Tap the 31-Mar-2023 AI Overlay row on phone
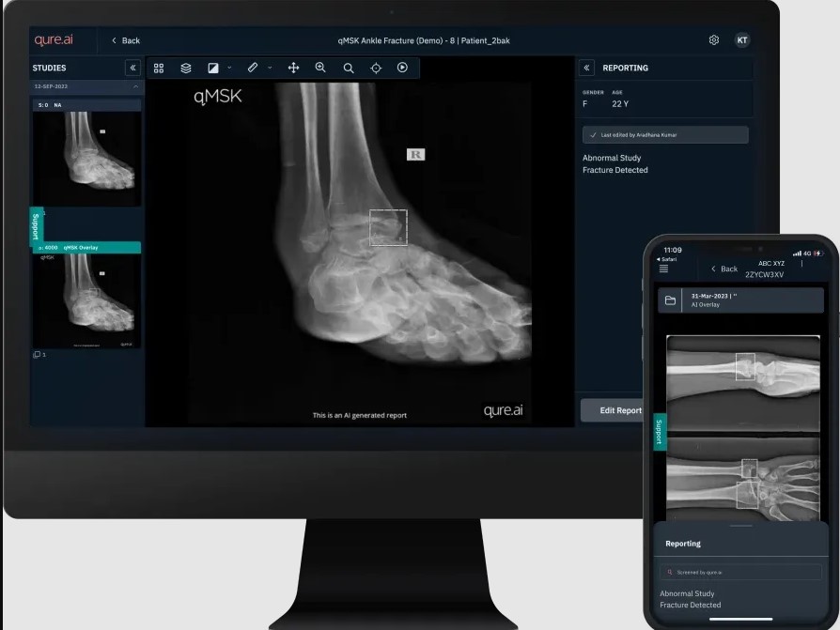840x630 pixels. coord(741,300)
